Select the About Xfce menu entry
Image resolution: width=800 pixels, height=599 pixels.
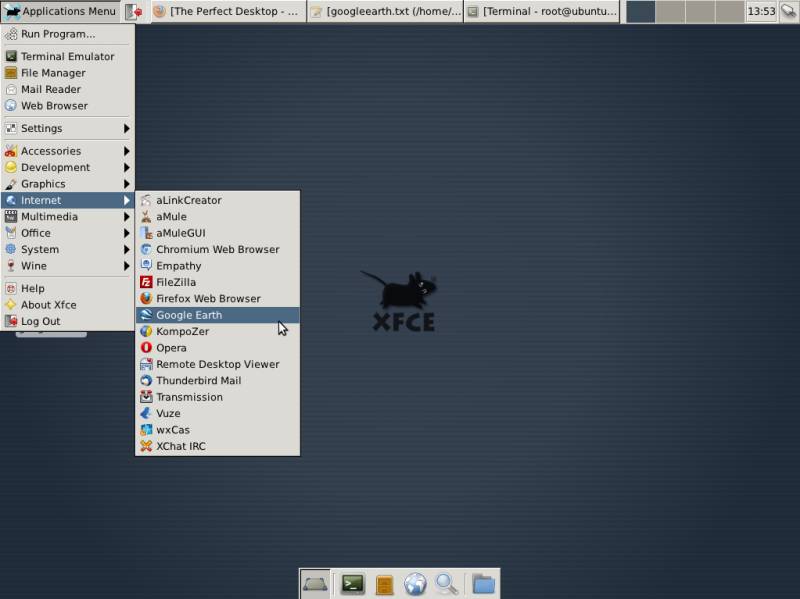(x=67, y=305)
